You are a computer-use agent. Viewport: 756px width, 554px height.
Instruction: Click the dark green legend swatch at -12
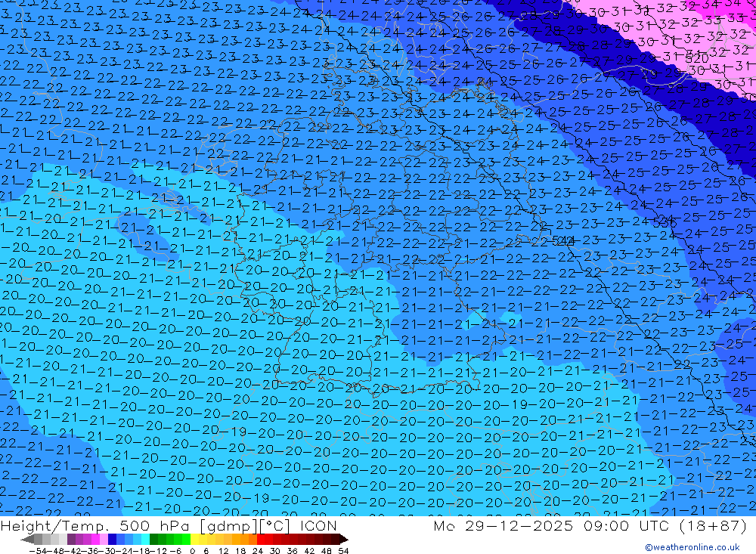pyautogui.click(x=153, y=539)
